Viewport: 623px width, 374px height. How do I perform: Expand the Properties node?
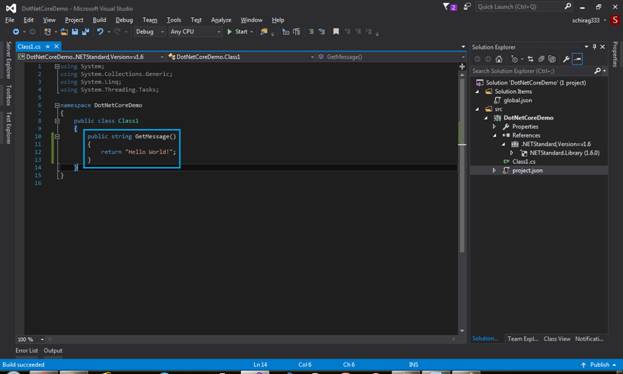pyautogui.click(x=494, y=126)
